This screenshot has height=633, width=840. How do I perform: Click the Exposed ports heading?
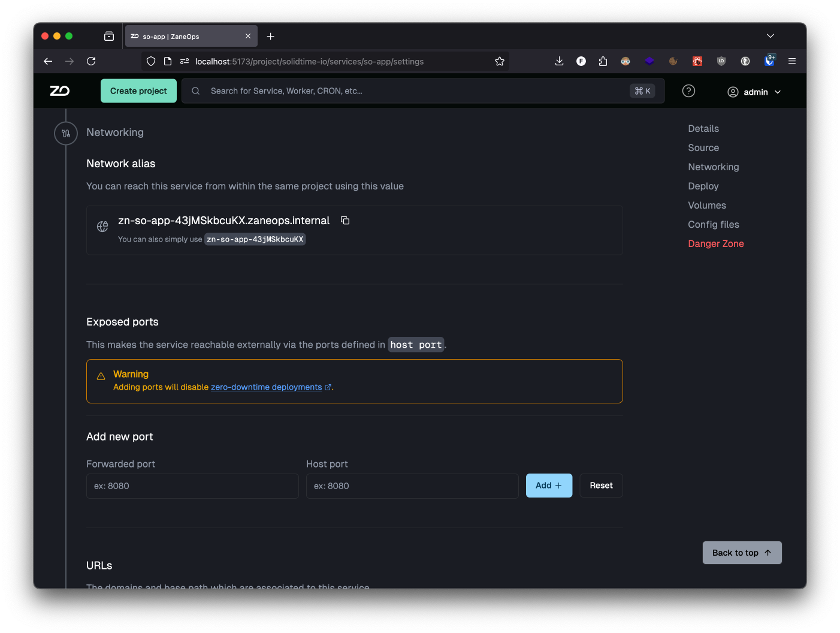[122, 322]
